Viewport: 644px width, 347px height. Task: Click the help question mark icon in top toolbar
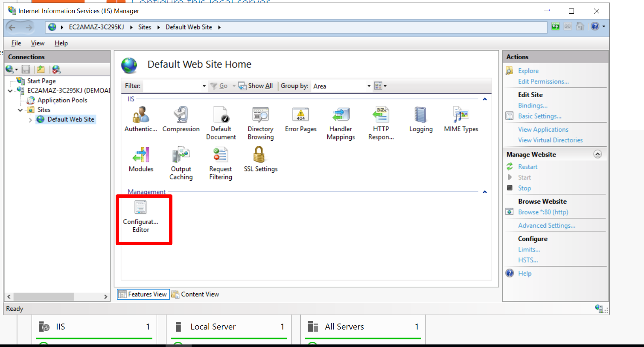click(595, 26)
